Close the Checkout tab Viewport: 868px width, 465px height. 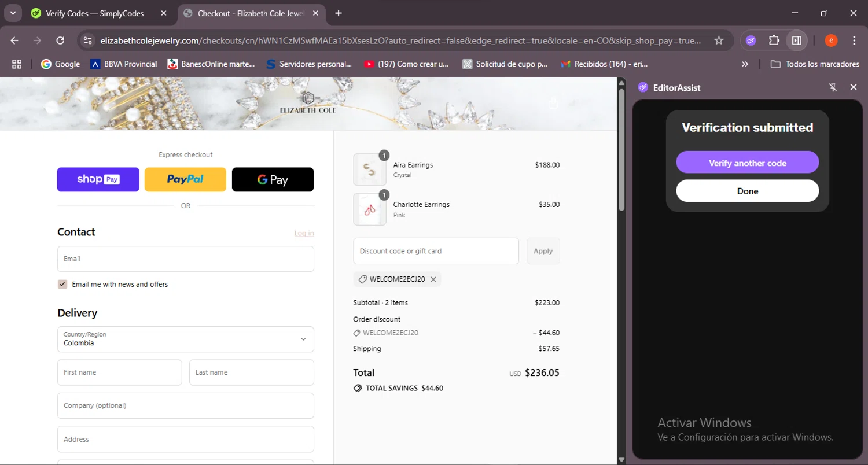pyautogui.click(x=314, y=13)
